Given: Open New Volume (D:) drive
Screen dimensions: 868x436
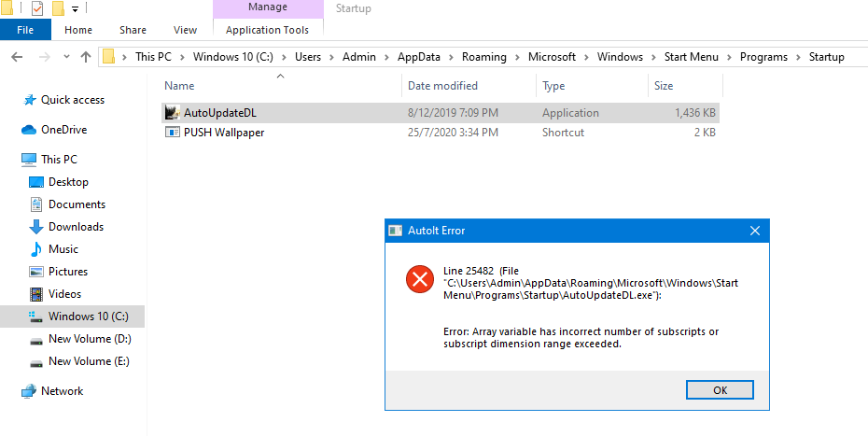Looking at the screenshot, I should (x=90, y=339).
